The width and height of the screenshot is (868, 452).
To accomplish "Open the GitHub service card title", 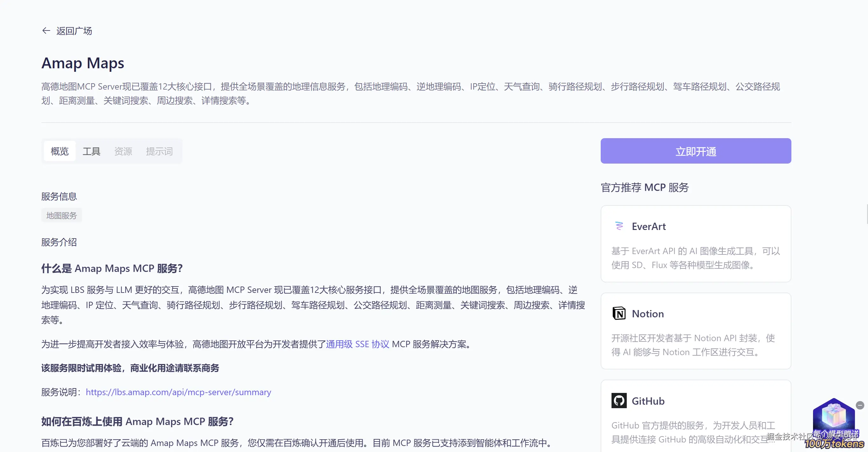I will point(648,401).
